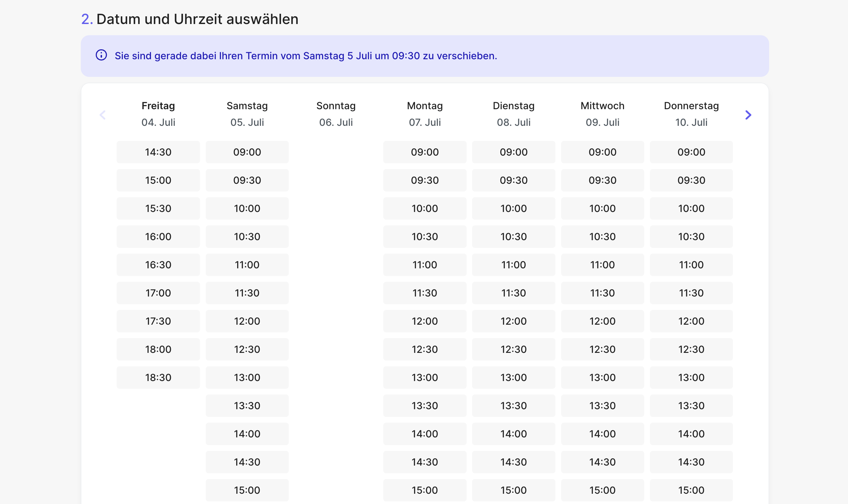Choose 09:30 on Montag 07. Juli
Viewport: 848px width, 504px height.
pyautogui.click(x=425, y=180)
